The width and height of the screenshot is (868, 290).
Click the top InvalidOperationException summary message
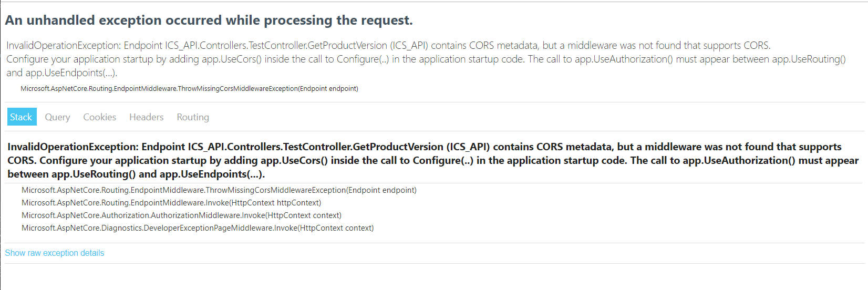[426, 59]
